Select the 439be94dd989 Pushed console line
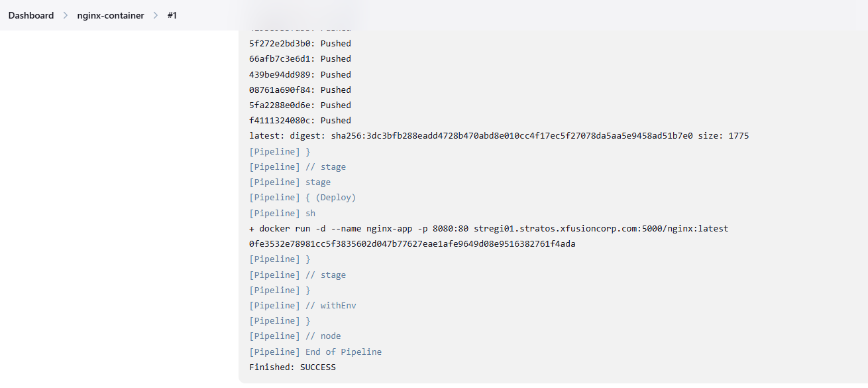Screen dimensions: 868x388 300,74
